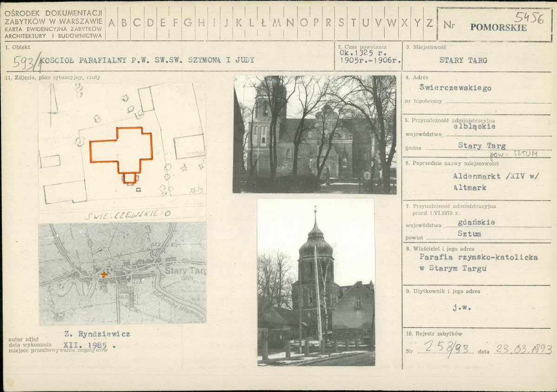Viewport: 557px width, 392px height.
Task: Click the letter Ł index cell
Action: (263, 23)
